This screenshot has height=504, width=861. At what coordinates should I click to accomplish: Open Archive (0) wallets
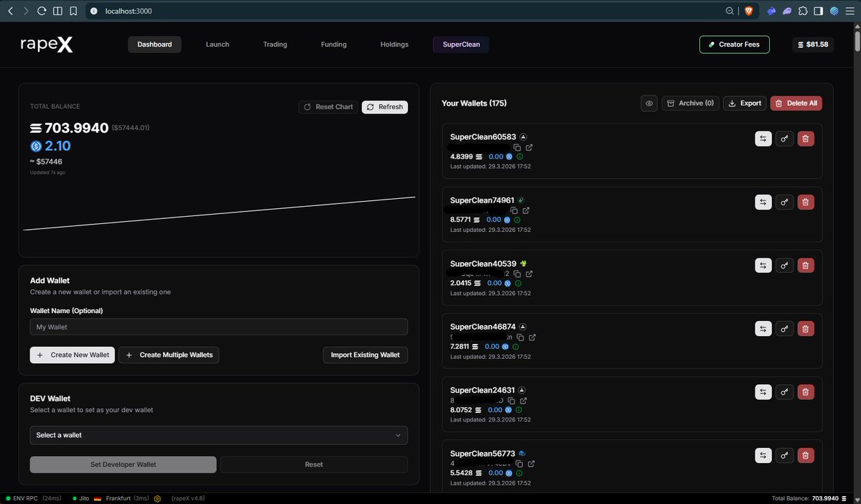coord(690,103)
